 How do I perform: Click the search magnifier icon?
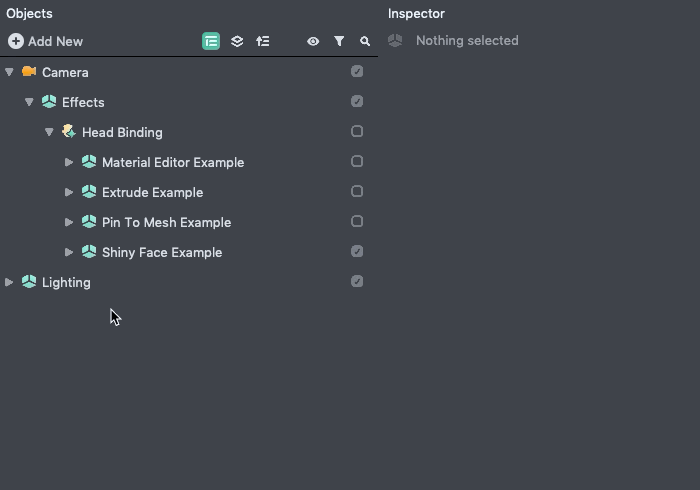click(x=365, y=41)
